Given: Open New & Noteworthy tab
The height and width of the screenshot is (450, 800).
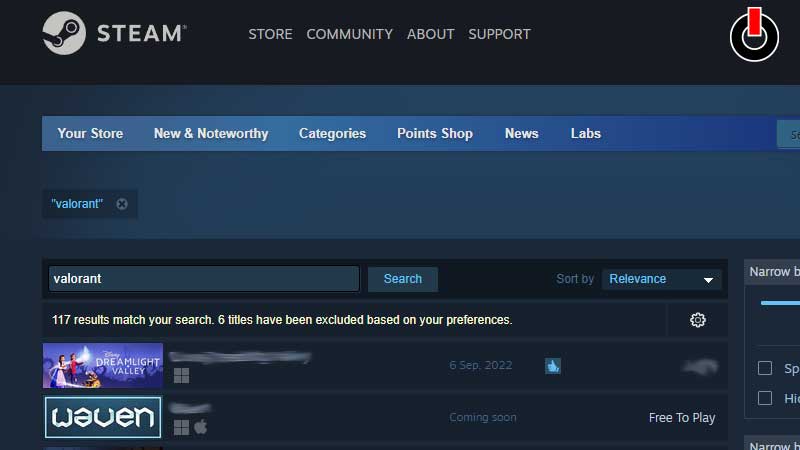Looking at the screenshot, I should 211,134.
